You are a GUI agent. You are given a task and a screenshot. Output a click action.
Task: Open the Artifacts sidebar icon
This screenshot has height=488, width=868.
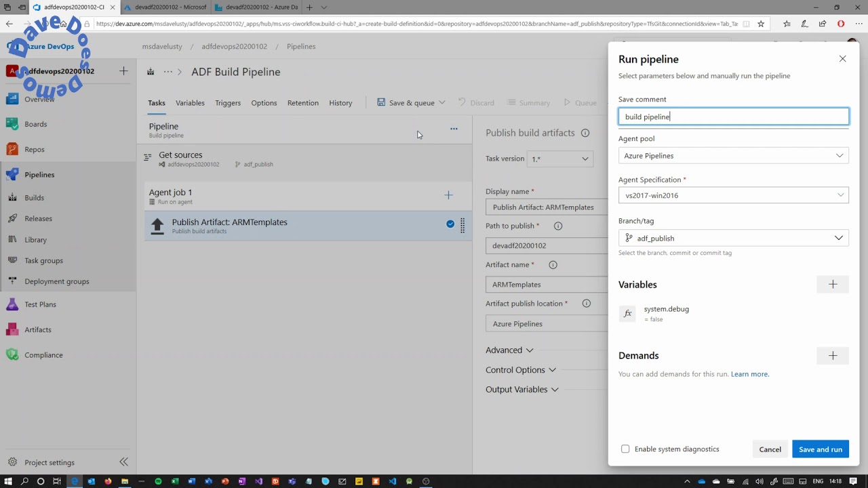pos(12,329)
